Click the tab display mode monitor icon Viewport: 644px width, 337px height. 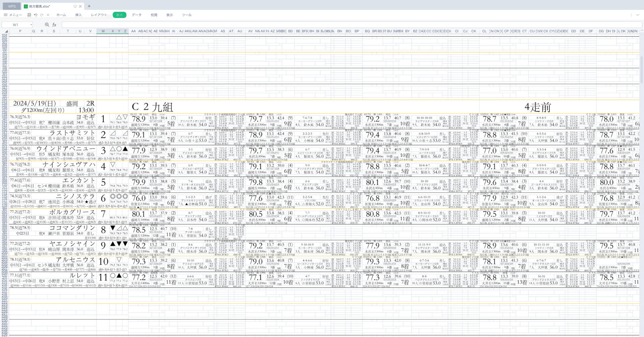coord(75,6)
